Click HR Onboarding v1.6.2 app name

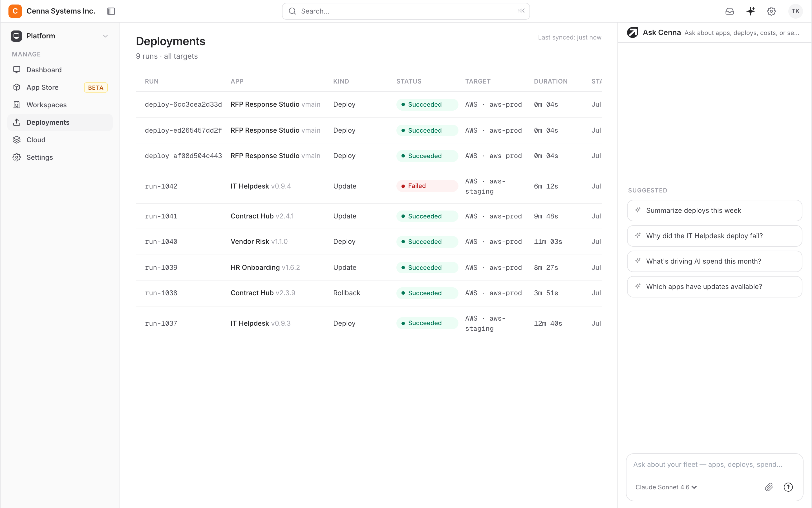pyautogui.click(x=265, y=268)
